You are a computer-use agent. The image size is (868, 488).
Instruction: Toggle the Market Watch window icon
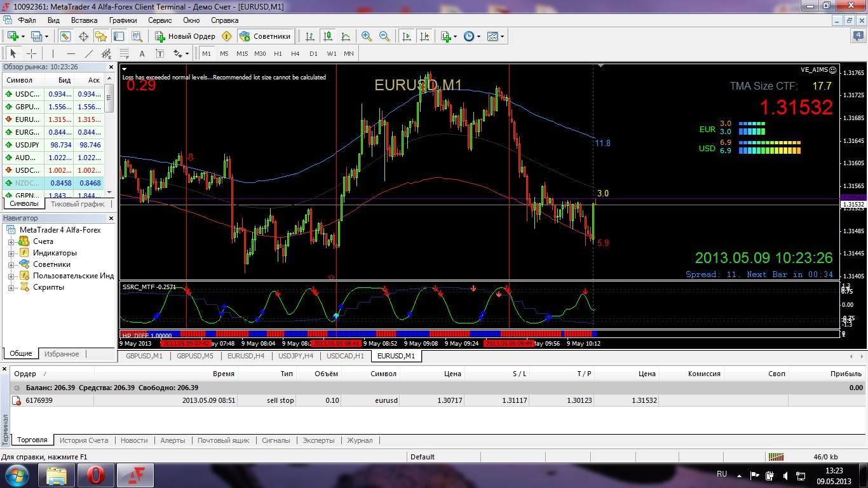[65, 36]
